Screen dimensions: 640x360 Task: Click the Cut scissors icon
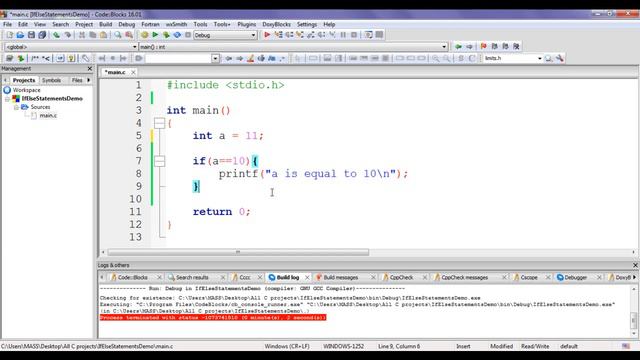pyautogui.click(x=82, y=35)
